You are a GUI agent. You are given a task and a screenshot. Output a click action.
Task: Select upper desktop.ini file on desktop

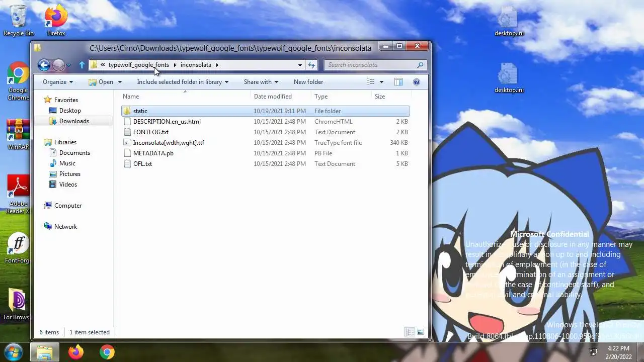point(509,22)
